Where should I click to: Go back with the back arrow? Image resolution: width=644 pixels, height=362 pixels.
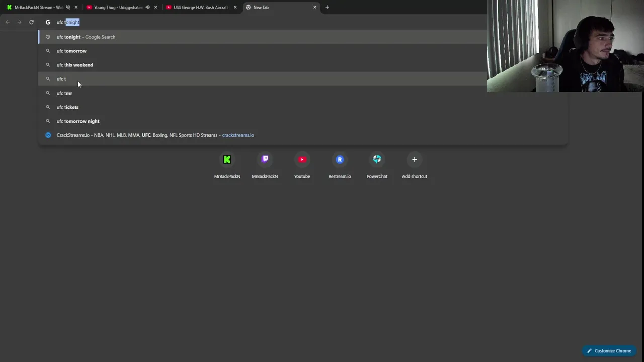pyautogui.click(x=7, y=22)
